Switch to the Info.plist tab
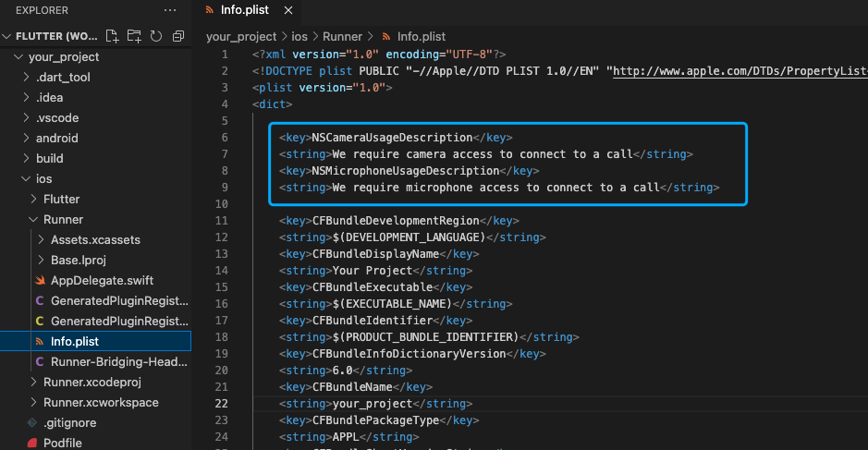The image size is (868, 450). 242,11
